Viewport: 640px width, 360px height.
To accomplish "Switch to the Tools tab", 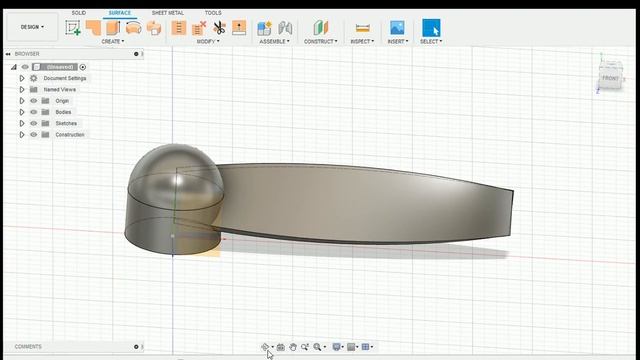I will point(213,13).
